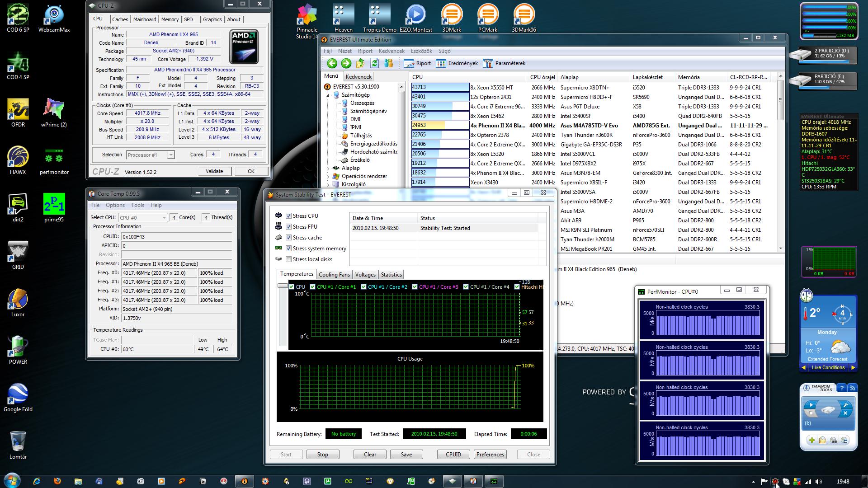Switch to CPU-Z Caches tab
This screenshot has height=488, width=868.
click(120, 19)
